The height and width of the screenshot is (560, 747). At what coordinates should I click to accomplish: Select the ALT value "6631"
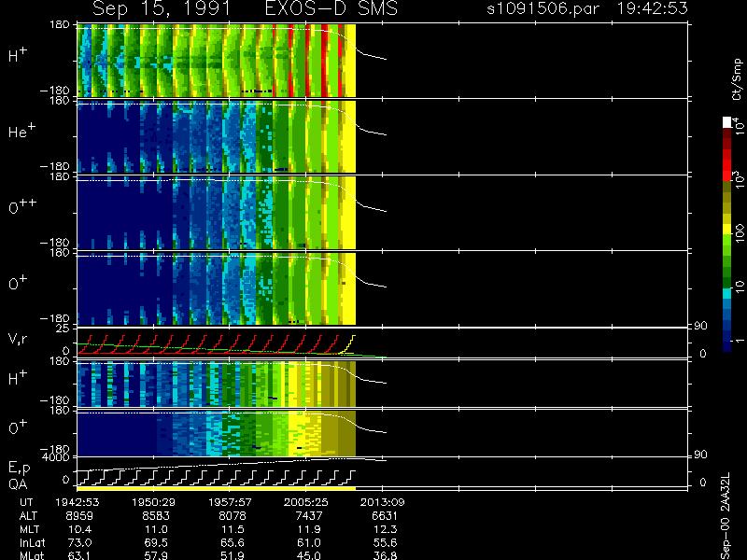(384, 516)
